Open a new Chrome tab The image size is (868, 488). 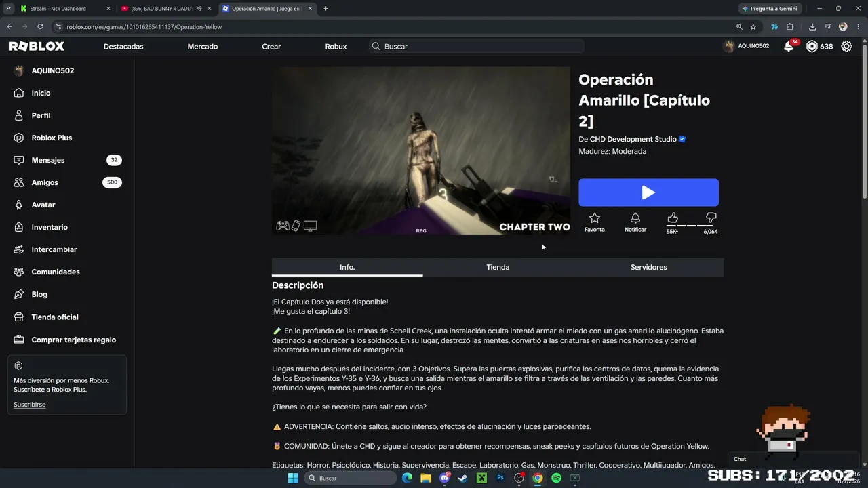(325, 9)
